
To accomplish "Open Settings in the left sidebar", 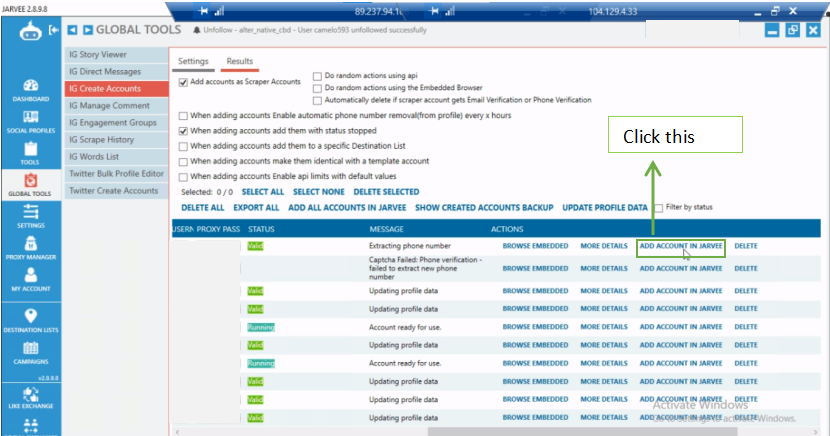I will pos(31,216).
